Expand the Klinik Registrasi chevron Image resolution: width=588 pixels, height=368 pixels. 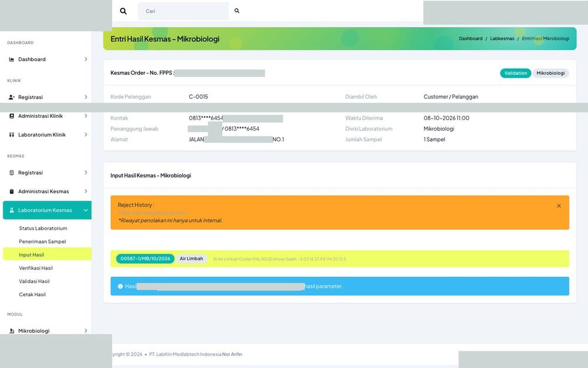85,97
